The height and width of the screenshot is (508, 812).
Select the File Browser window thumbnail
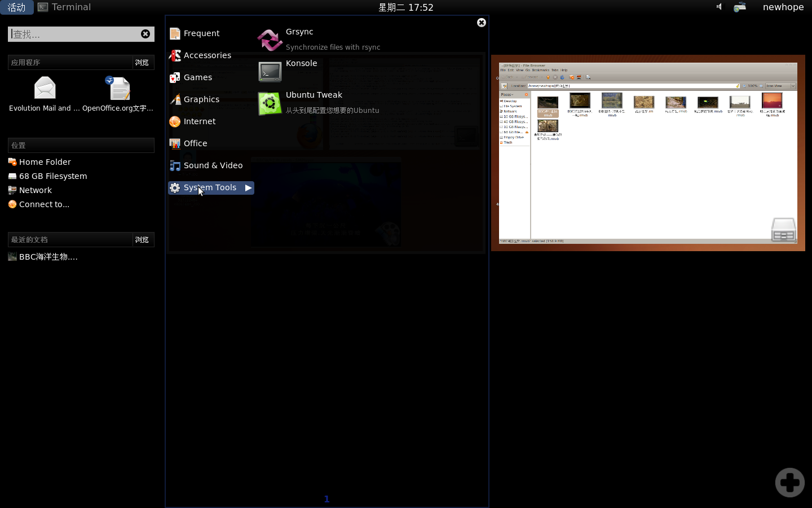point(648,153)
